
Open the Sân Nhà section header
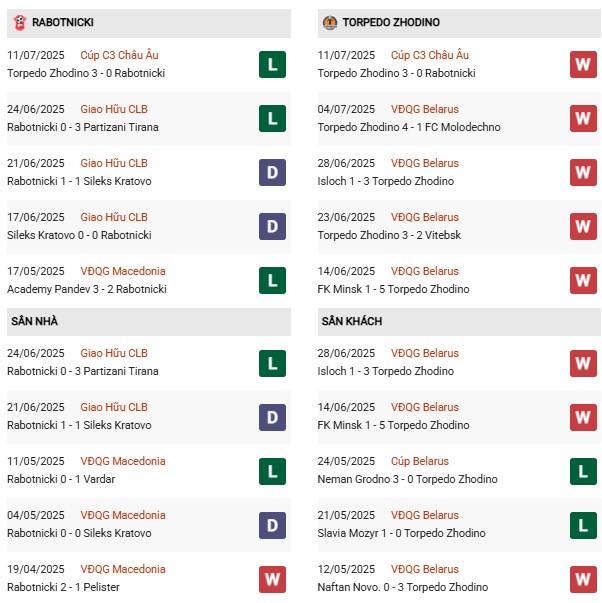(x=35, y=321)
